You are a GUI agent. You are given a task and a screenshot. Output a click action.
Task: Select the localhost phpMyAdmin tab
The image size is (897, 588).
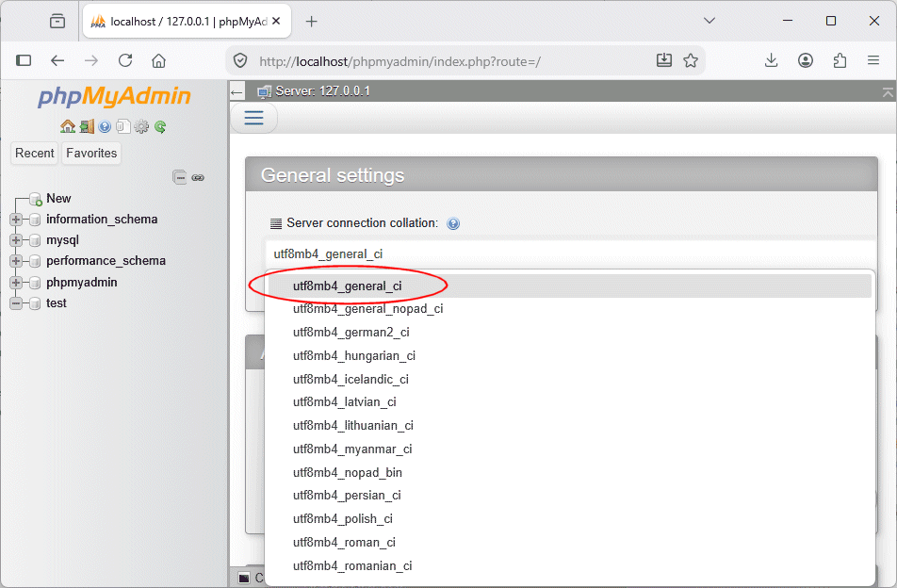click(x=187, y=22)
